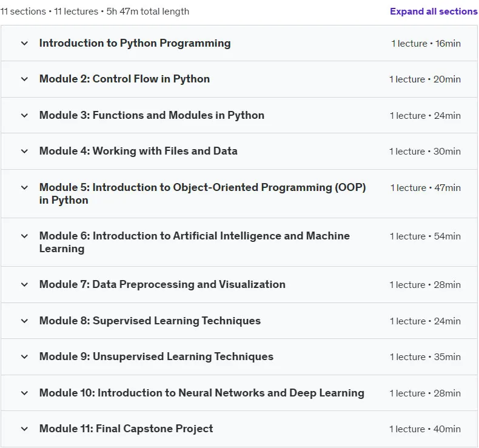This screenshot has width=479, height=448.
Task: Click the 54min lecture info for Module 6
Action: pyautogui.click(x=425, y=236)
